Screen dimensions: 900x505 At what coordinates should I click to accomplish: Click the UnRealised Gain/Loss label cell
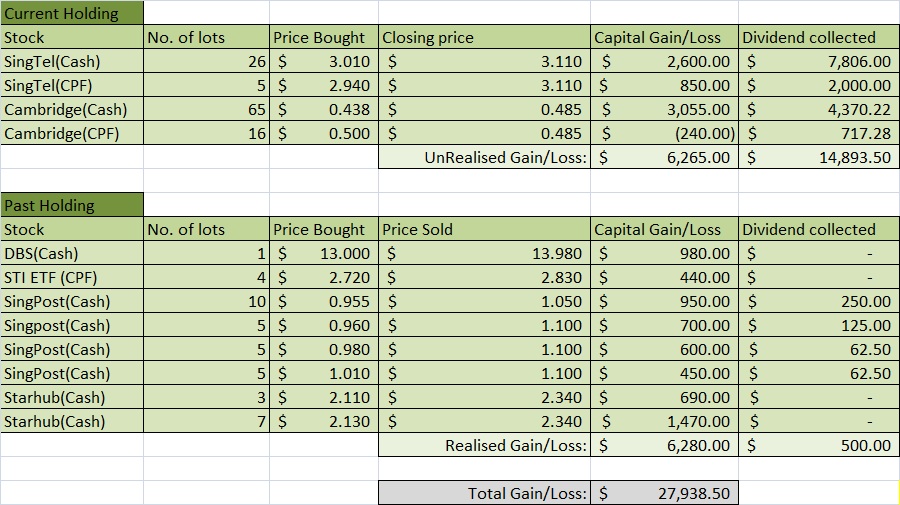[x=485, y=158]
